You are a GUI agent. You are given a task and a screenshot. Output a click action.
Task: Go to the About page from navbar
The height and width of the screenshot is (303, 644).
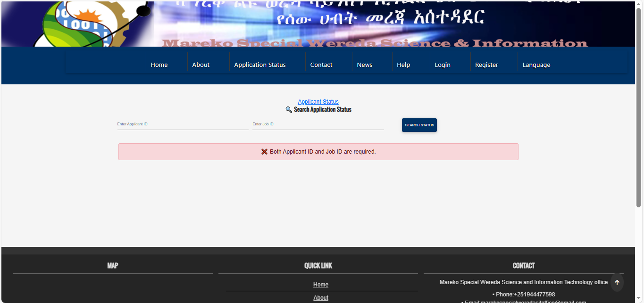pos(201,65)
